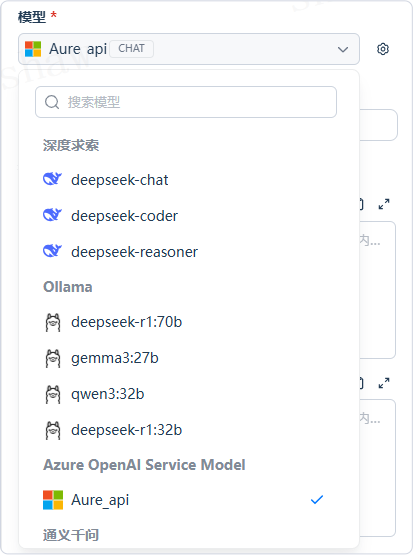Expand the upper text editor to fullscreen
Screen dimensions: 413x555
[384, 204]
